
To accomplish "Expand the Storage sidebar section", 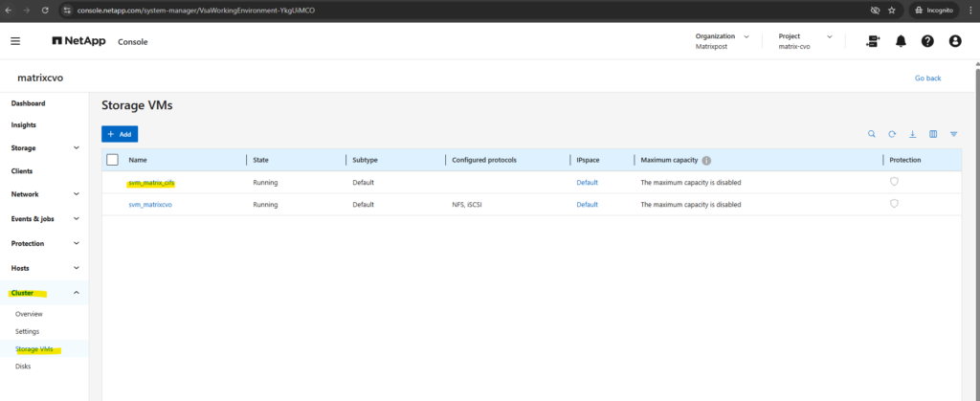I will 76,148.
